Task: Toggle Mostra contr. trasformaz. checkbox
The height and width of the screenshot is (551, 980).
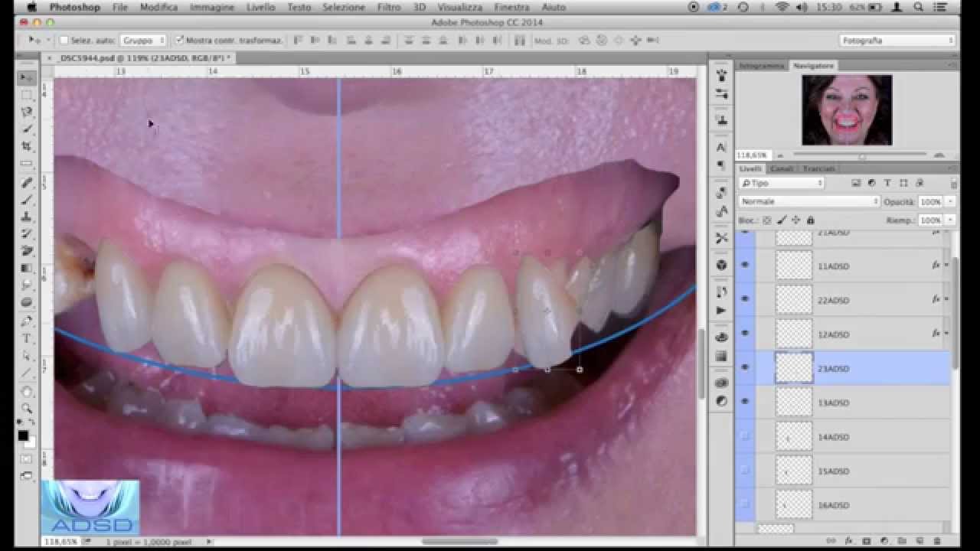Action: pos(179,40)
